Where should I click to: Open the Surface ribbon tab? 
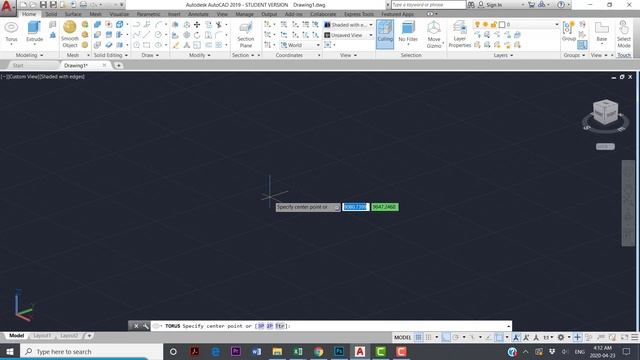(x=73, y=14)
